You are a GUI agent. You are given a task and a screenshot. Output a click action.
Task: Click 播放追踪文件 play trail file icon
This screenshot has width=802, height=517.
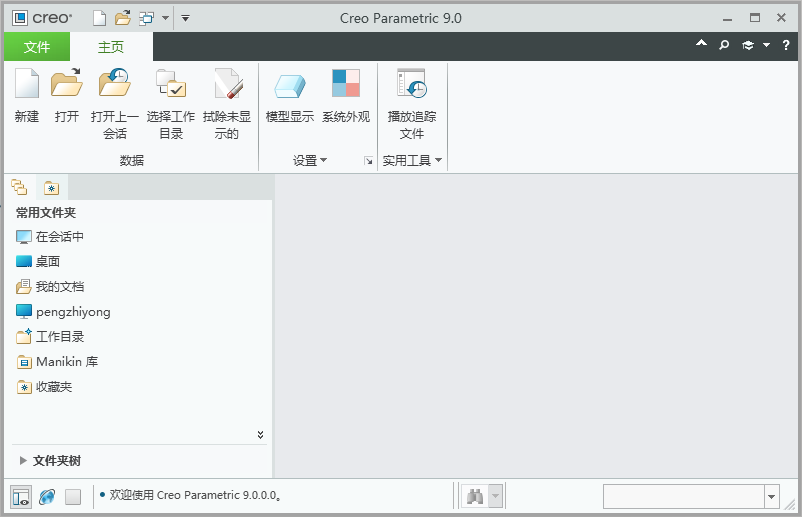coord(412,104)
